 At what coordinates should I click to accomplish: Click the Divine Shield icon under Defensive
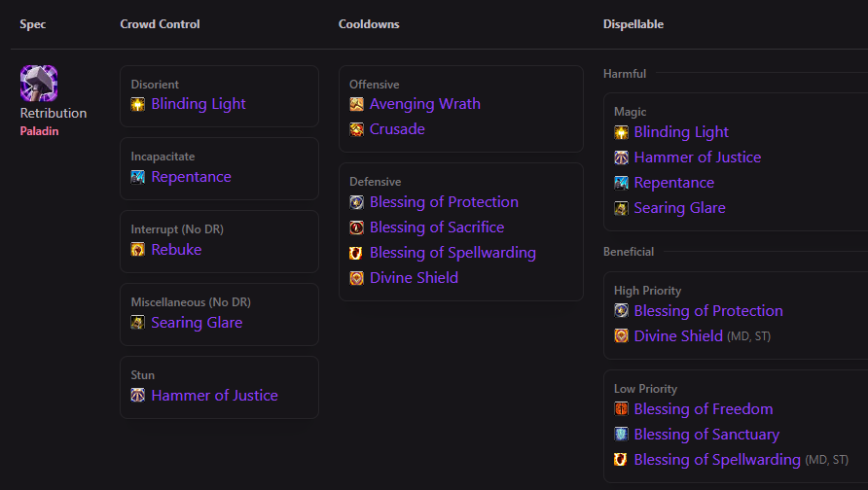357,278
